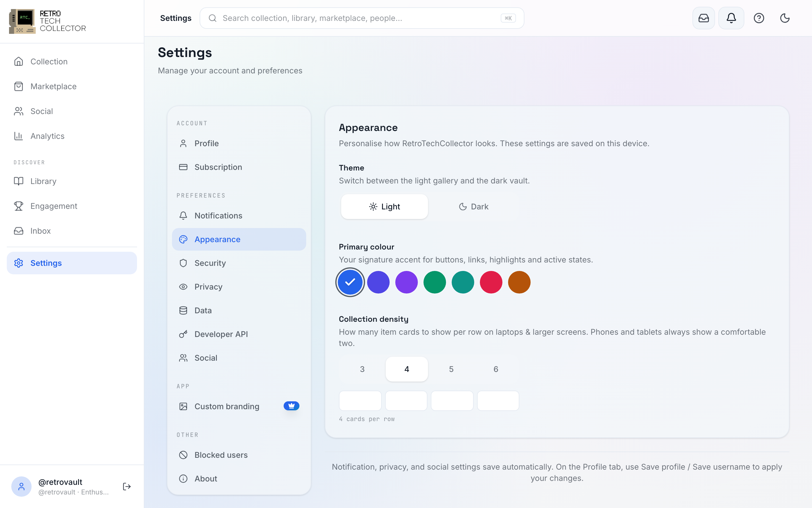Click the Library book icon
The image size is (812, 508).
point(19,181)
